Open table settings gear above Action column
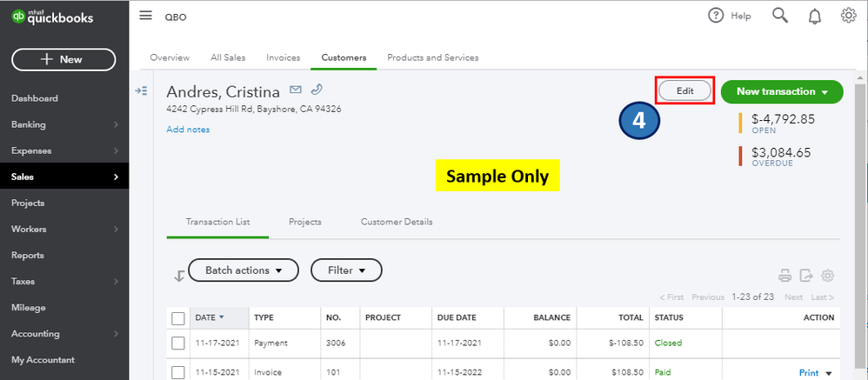 coord(827,276)
